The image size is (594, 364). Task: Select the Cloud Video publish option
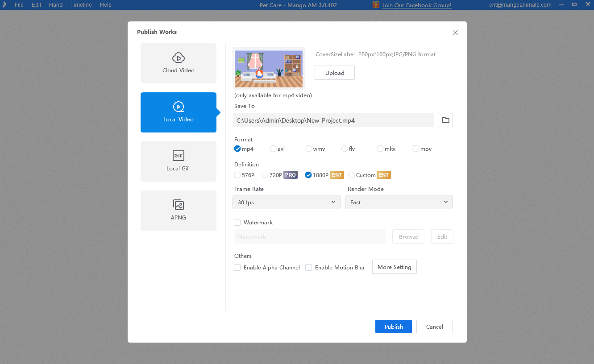[x=178, y=63]
